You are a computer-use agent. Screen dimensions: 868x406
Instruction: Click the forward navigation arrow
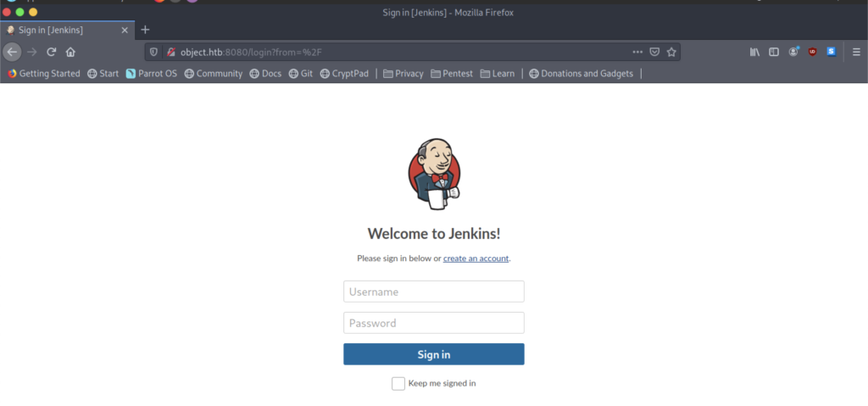coord(32,52)
